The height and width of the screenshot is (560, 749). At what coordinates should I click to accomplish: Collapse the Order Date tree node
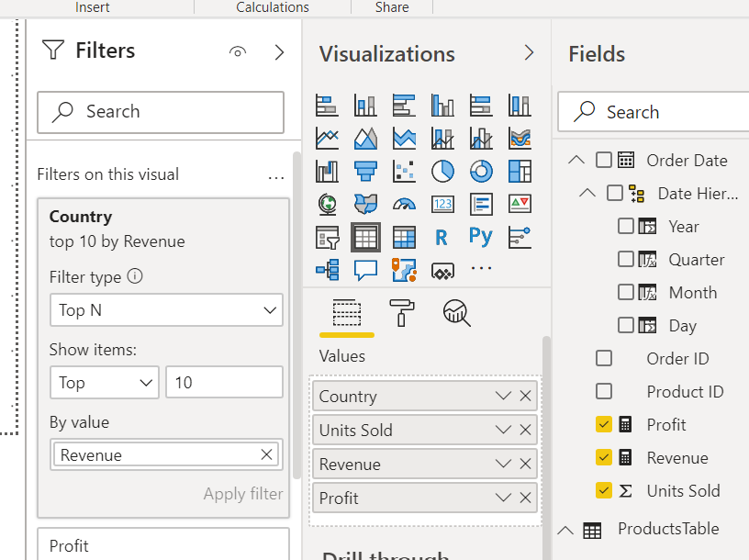[576, 160]
